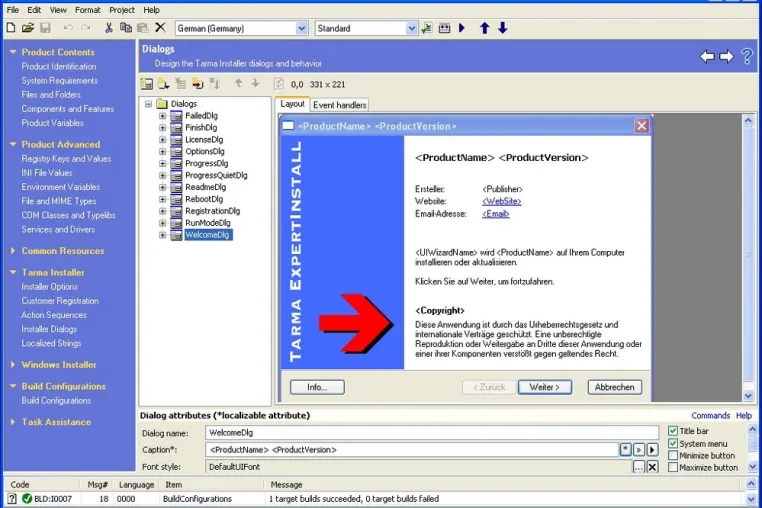Click the WelcomeDlg dialog icon in the tree
The width and height of the screenshot is (762, 508).
click(x=176, y=235)
